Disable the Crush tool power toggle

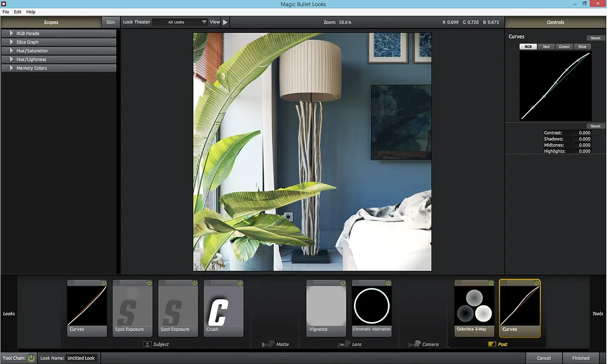(240, 283)
